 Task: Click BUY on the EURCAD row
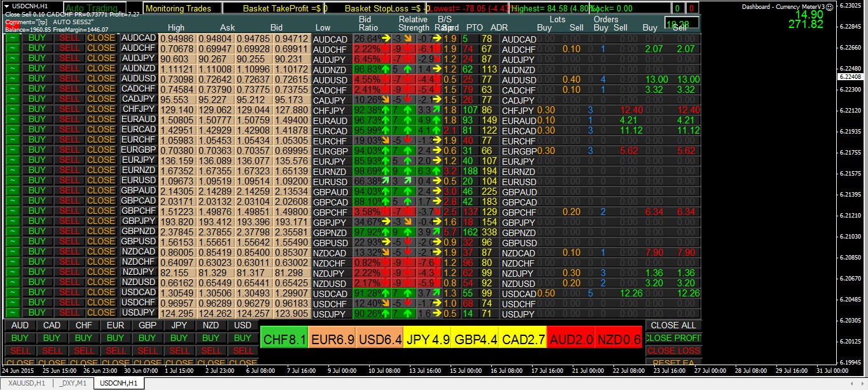click(38, 130)
